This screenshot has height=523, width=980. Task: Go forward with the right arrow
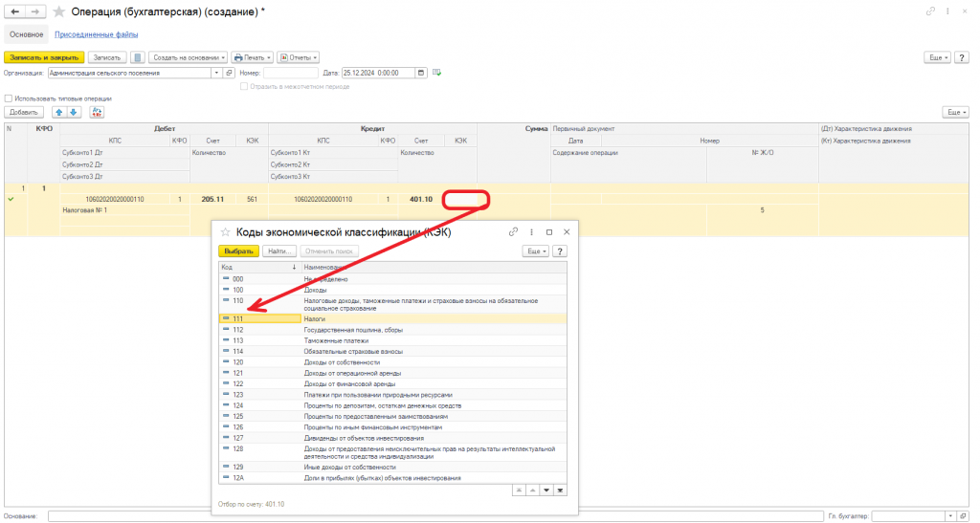(x=35, y=11)
